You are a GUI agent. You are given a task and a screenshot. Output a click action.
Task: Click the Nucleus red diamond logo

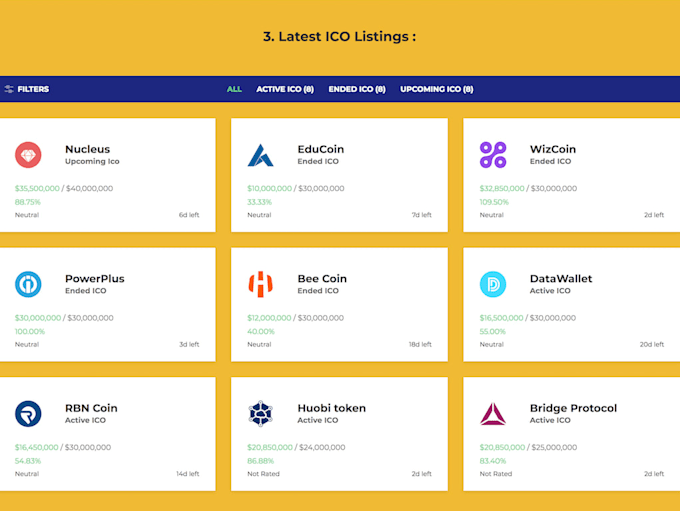click(28, 155)
